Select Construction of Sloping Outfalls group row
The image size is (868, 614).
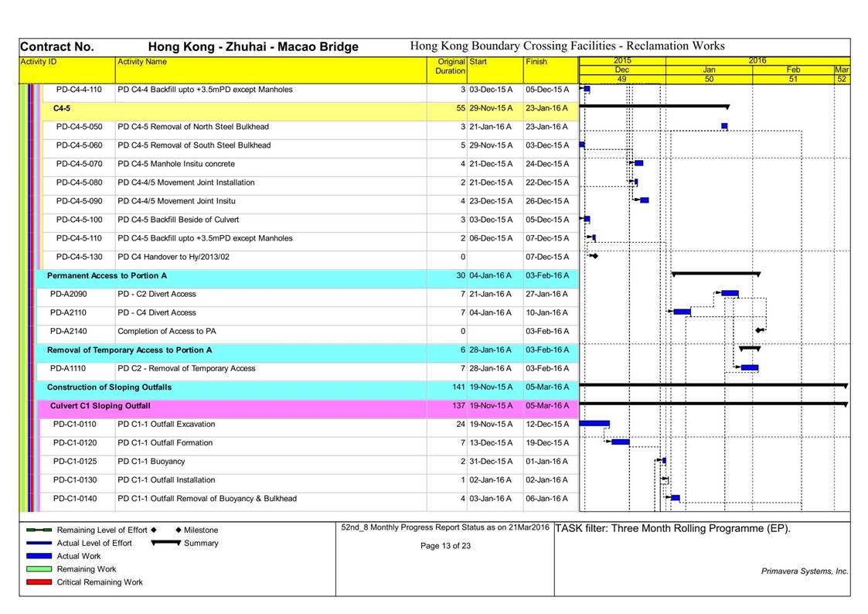coord(109,387)
